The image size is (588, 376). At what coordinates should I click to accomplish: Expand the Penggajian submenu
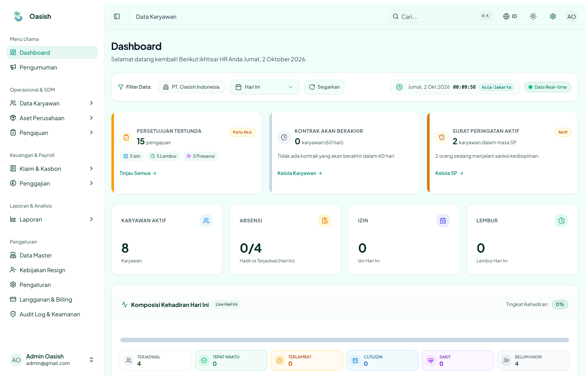coord(52,183)
